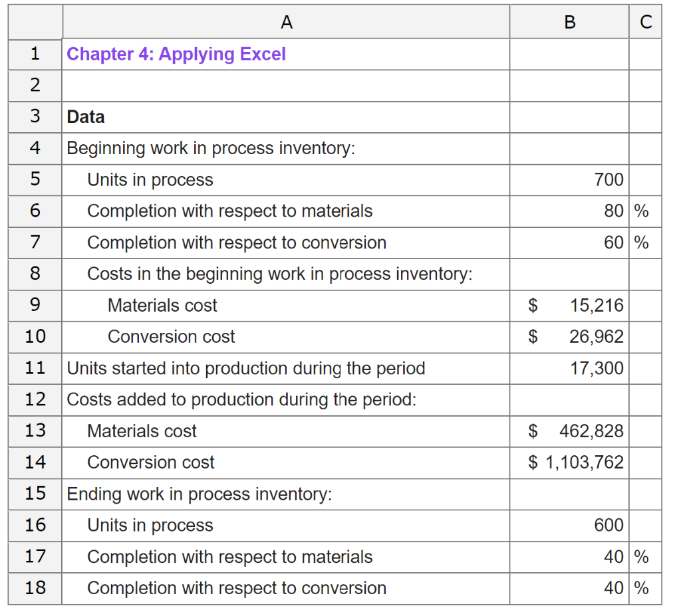Select the row 12 header

coord(35,400)
